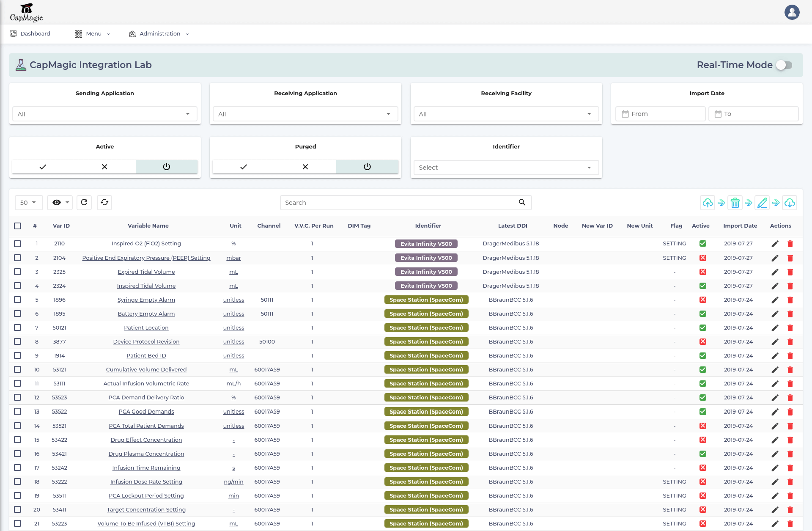This screenshot has height=531, width=812.
Task: Edit the Patient Location row
Action: 775,328
